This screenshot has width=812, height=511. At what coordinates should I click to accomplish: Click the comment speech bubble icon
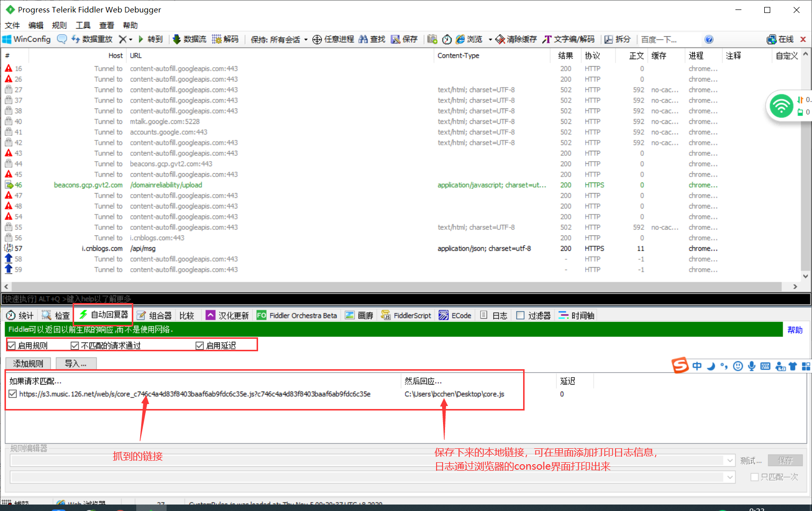[x=62, y=39]
